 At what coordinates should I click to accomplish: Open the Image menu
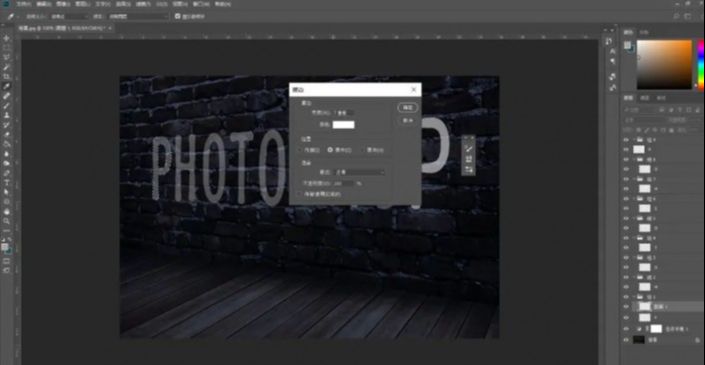[x=63, y=4]
